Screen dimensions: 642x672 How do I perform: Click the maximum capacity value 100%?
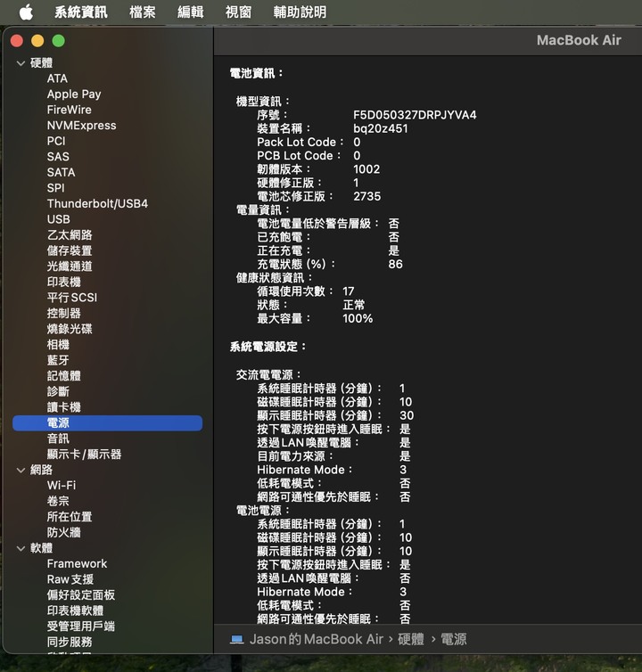click(x=358, y=318)
